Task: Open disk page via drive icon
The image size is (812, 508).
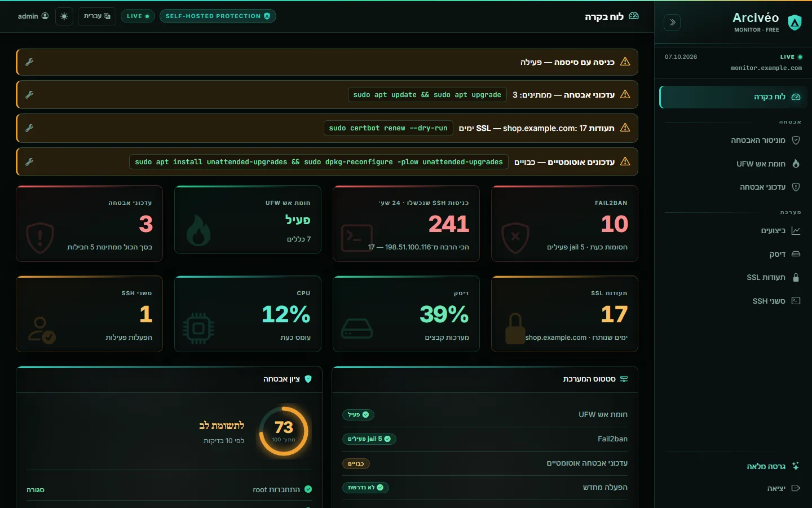Action: coord(796,254)
